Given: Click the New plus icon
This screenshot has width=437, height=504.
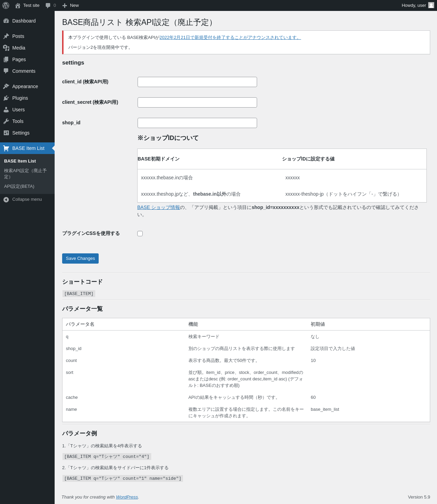Looking at the screenshot, I should click(x=65, y=5).
